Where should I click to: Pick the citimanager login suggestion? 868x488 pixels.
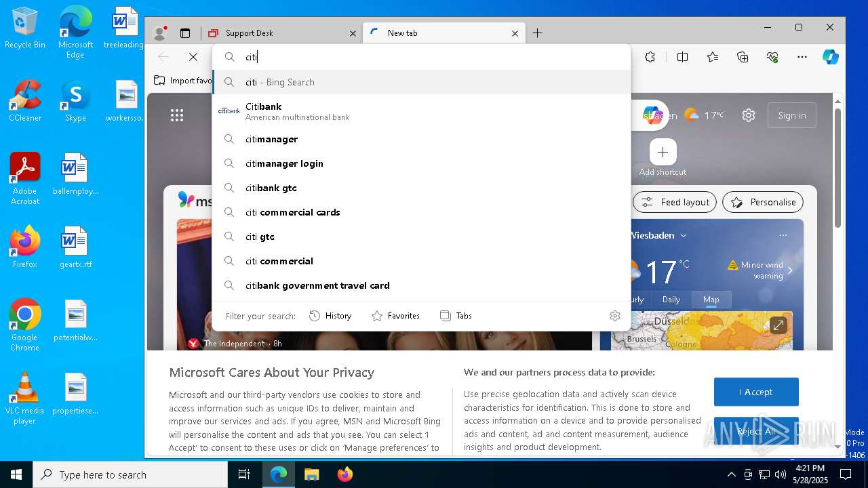(421, 163)
